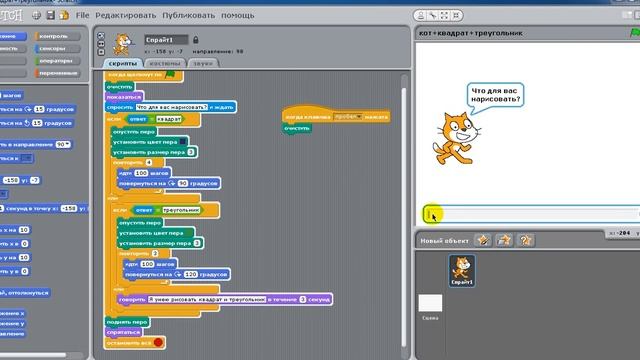Switch to the звуки tab
Image resolution: width=640 pixels, height=360 pixels.
tap(203, 63)
